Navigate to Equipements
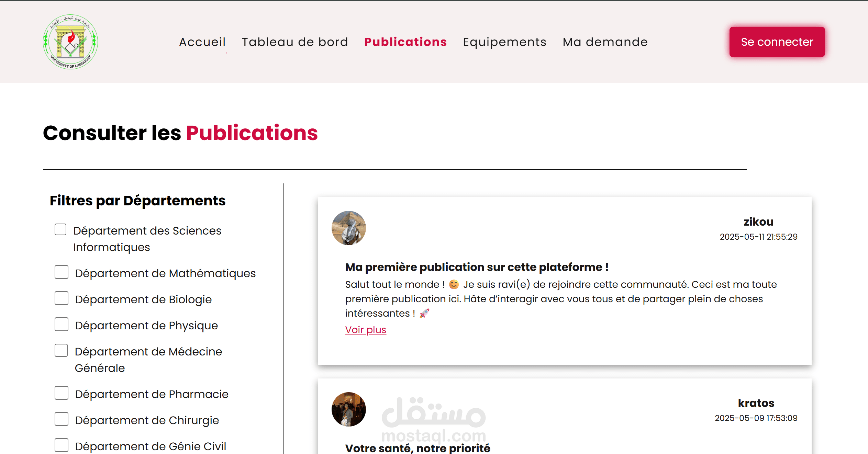Viewport: 868px width, 454px height. coord(504,42)
